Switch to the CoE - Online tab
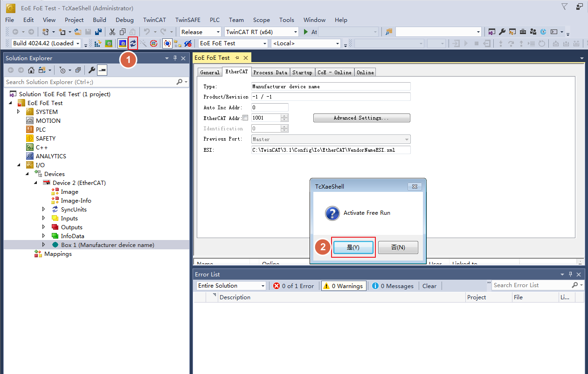 tap(334, 72)
